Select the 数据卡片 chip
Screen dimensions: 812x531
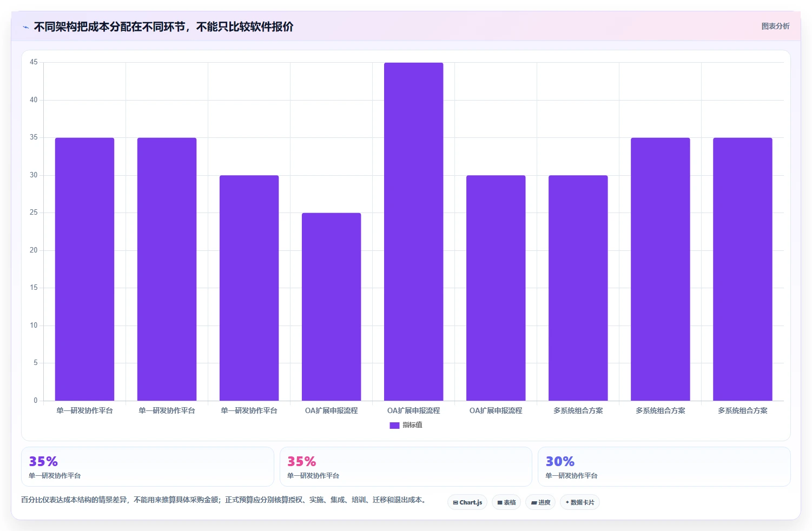[580, 502]
